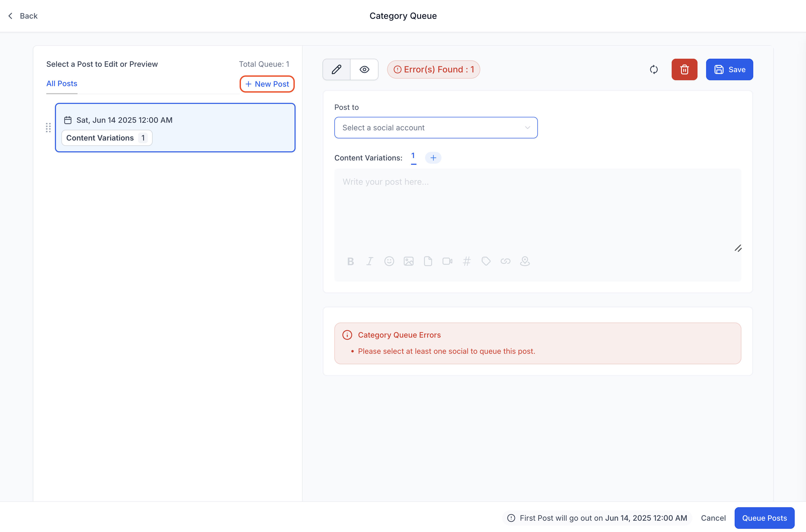The image size is (806, 532).
Task: Click the Italic formatting icon
Action: [x=370, y=261]
